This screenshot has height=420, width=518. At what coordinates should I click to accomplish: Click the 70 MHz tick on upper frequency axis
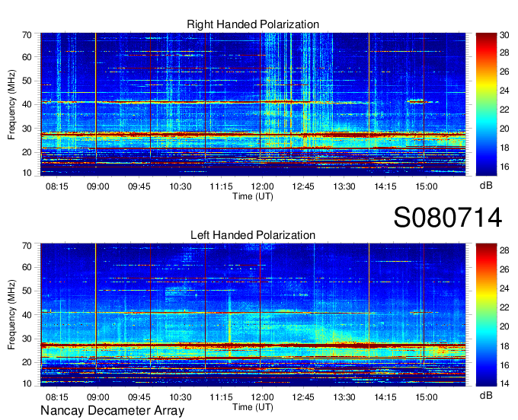[x=27, y=35]
